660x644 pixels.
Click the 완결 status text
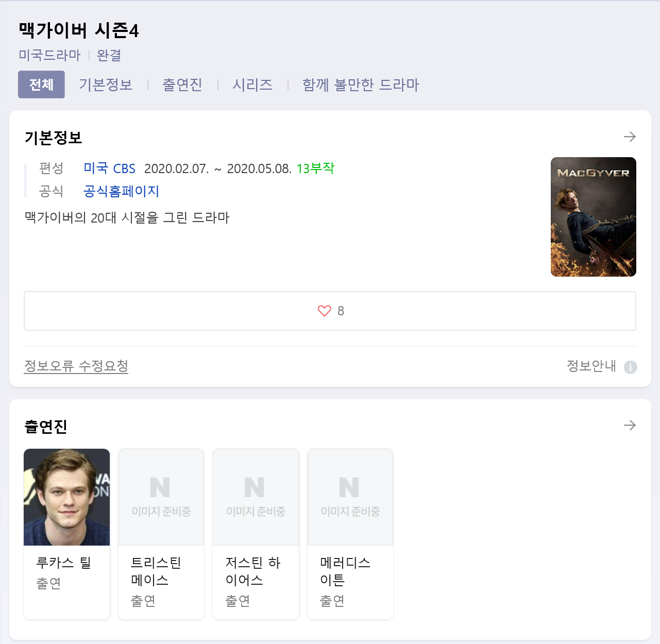click(x=109, y=55)
